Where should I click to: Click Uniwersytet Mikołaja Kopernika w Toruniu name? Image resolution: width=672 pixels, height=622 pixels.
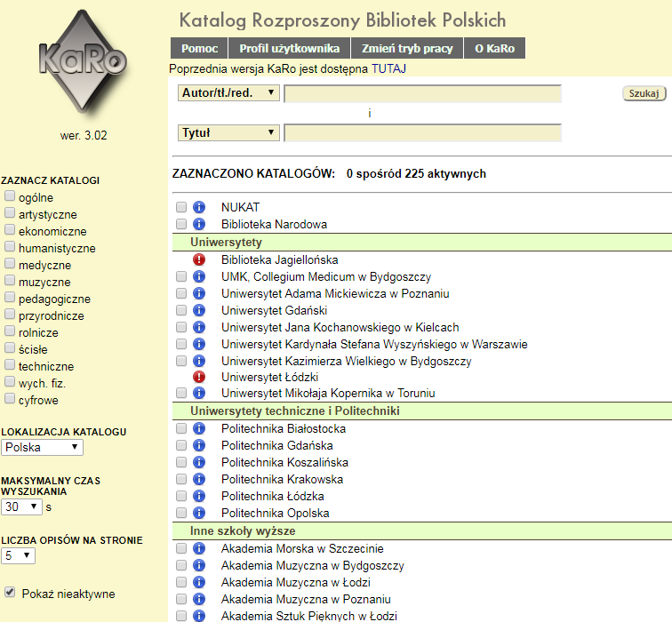pos(328,393)
